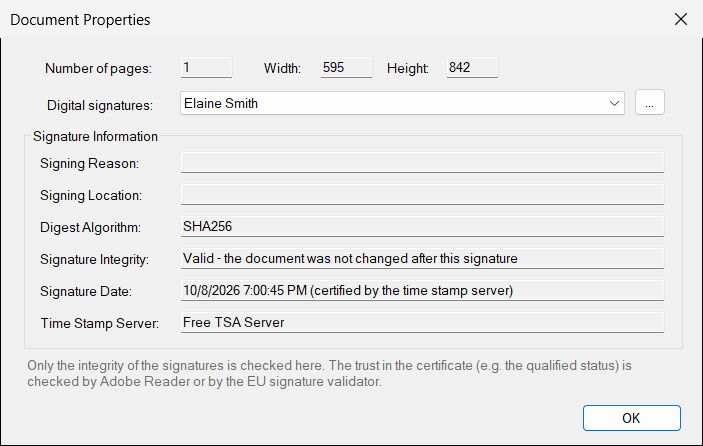Click the 'Digest Algorithm:' label
This screenshot has height=446, width=703.
tap(90, 227)
